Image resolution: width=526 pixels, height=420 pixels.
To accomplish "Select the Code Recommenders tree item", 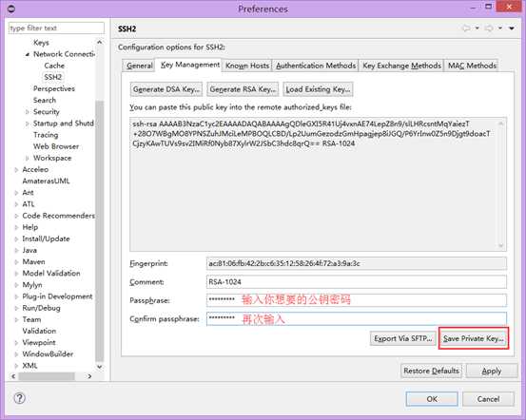I will click(58, 216).
